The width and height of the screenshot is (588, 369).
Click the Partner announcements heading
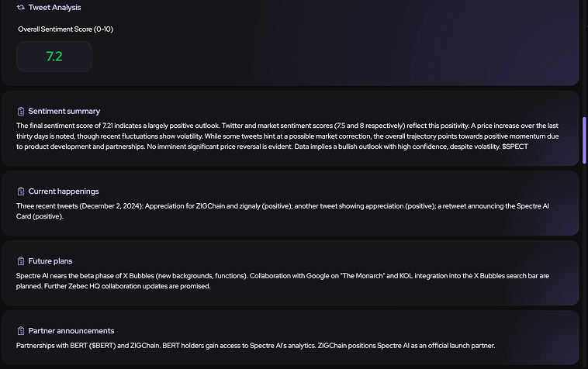pos(71,331)
